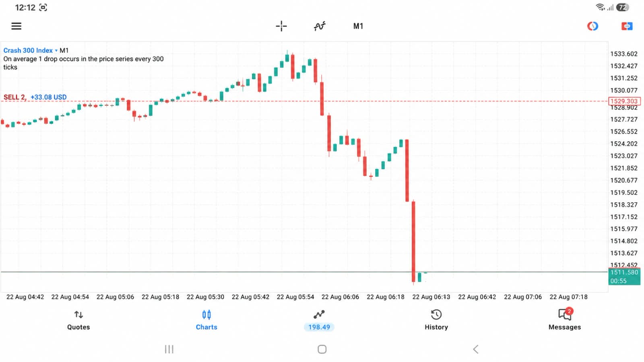Open the hamburger main menu

17,26
